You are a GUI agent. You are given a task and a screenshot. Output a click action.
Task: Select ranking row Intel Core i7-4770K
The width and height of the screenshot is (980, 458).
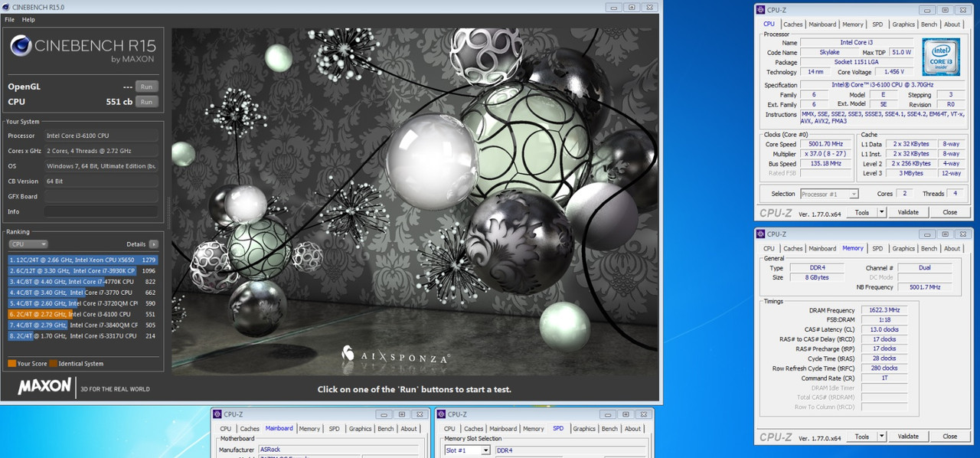[x=83, y=282]
